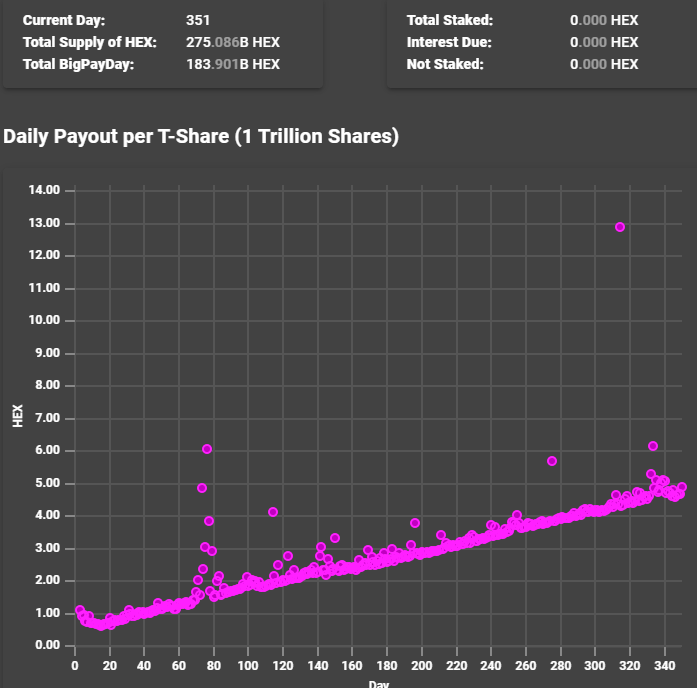The width and height of the screenshot is (697, 688).
Task: Click the outlier data point near 13 HEX
Action: point(620,227)
